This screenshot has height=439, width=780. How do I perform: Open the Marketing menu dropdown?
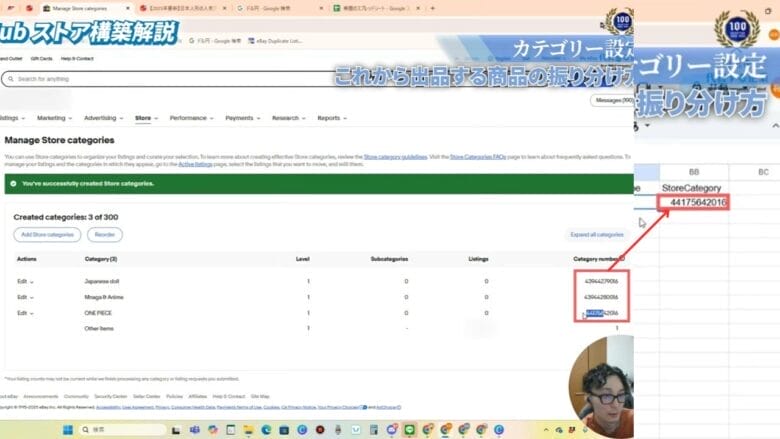click(x=54, y=118)
